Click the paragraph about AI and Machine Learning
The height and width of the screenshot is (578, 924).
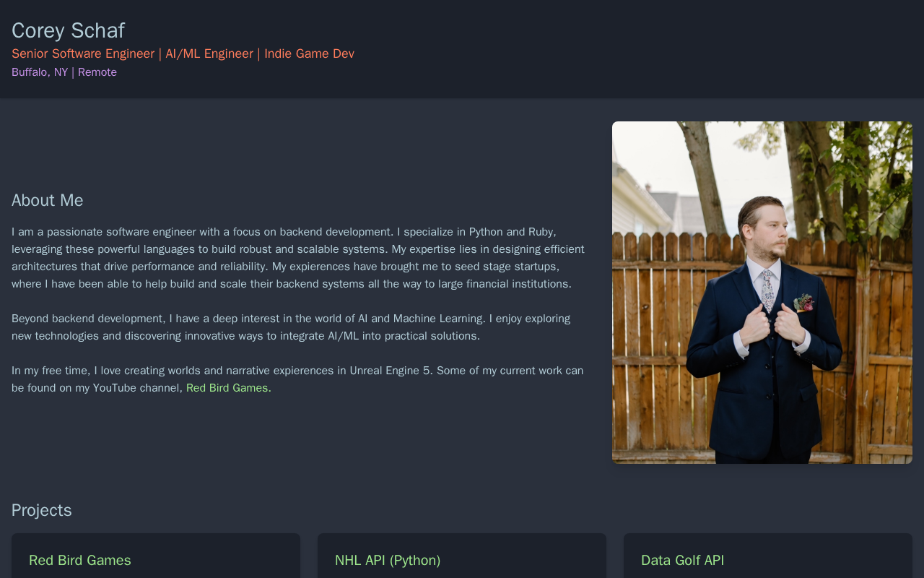[x=292, y=327]
